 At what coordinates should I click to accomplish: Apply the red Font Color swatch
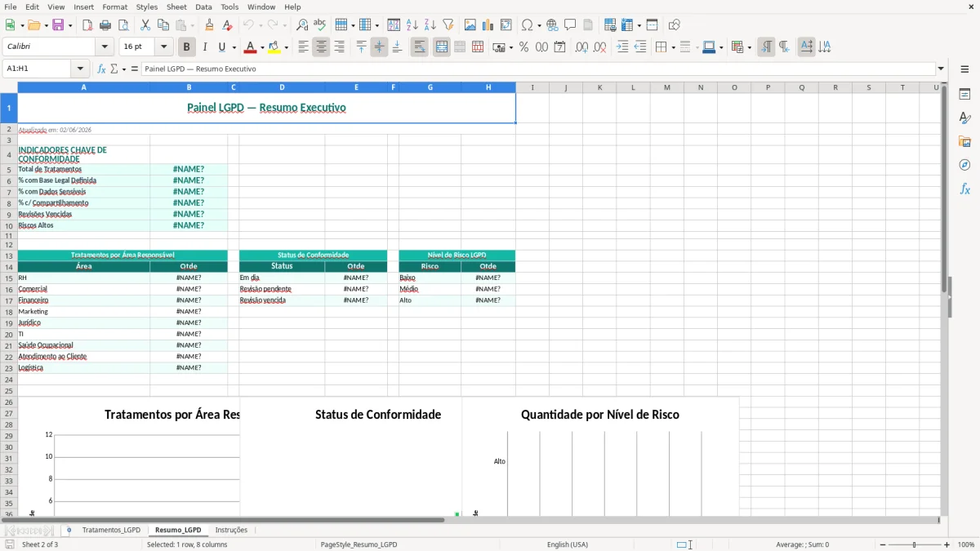251,47
